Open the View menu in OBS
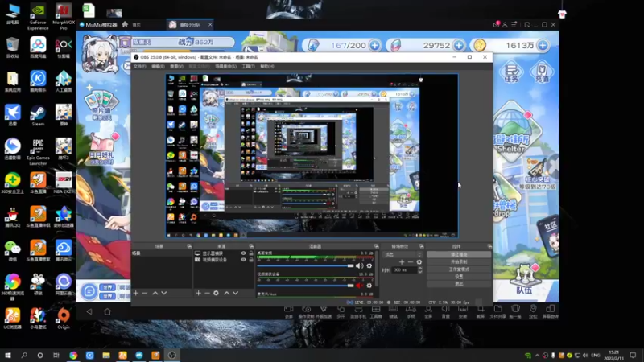Viewport: 644px width, 362px height. pyautogui.click(x=176, y=66)
